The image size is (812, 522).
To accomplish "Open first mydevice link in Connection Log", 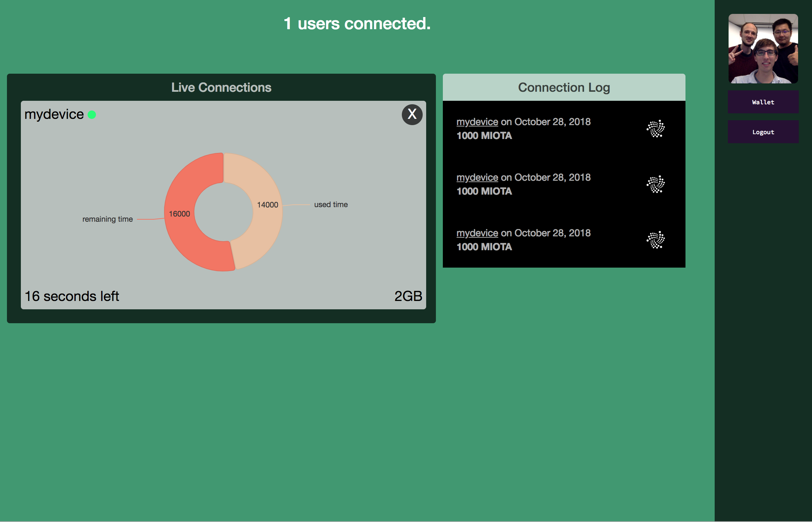I will (x=477, y=122).
